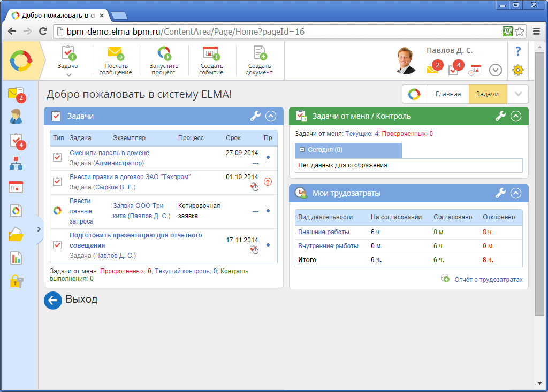This screenshot has width=548, height=392.
Task: Open the org structure icon in sidebar
Action: point(16,164)
